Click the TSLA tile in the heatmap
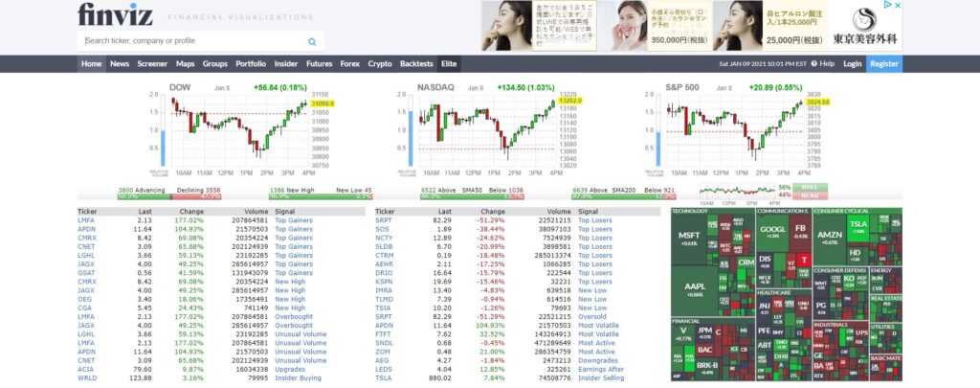This screenshot has height=388, width=980. (x=857, y=226)
